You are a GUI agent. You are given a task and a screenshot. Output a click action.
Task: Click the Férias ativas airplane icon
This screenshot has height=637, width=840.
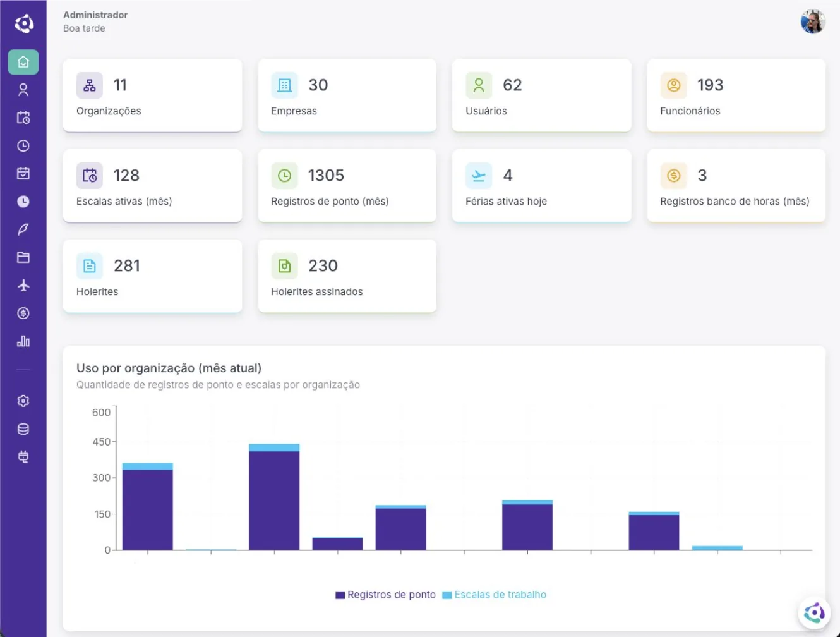pos(479,176)
